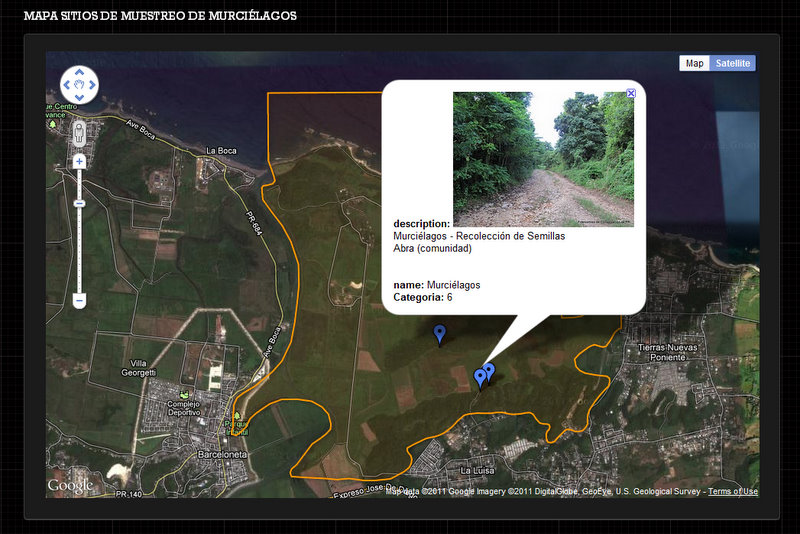
Task: Click the Street View pegman icon
Action: pyautogui.click(x=79, y=132)
